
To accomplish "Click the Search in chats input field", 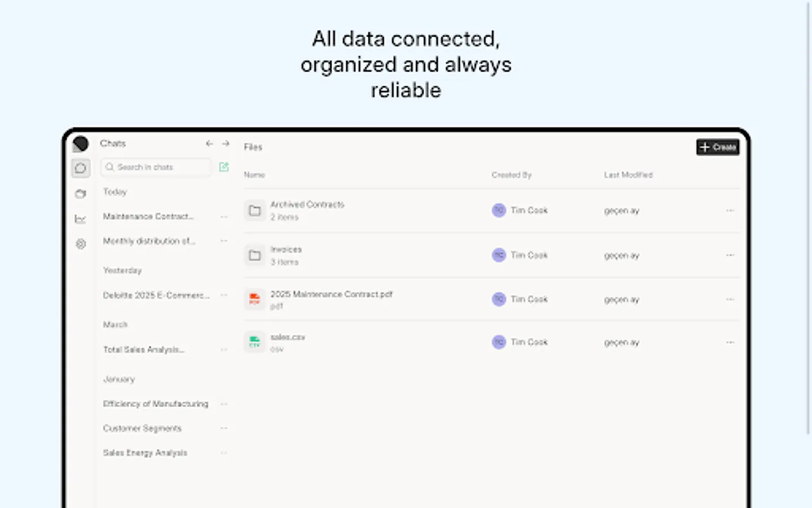I will pyautogui.click(x=156, y=167).
